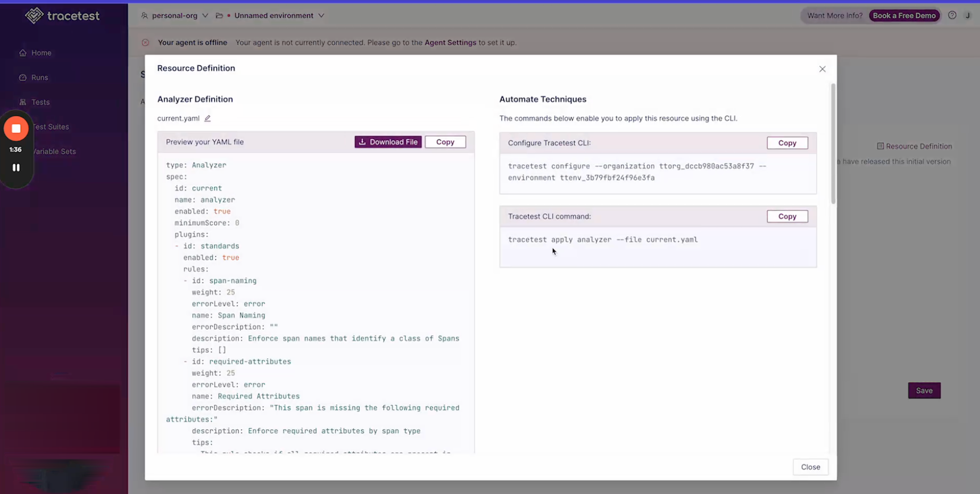980x494 pixels.
Task: Click the 'Want More Info?' text
Action: tap(835, 16)
